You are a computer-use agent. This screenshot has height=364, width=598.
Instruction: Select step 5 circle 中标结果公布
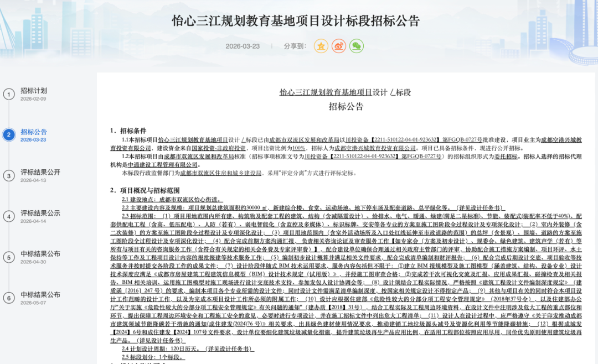point(9,257)
